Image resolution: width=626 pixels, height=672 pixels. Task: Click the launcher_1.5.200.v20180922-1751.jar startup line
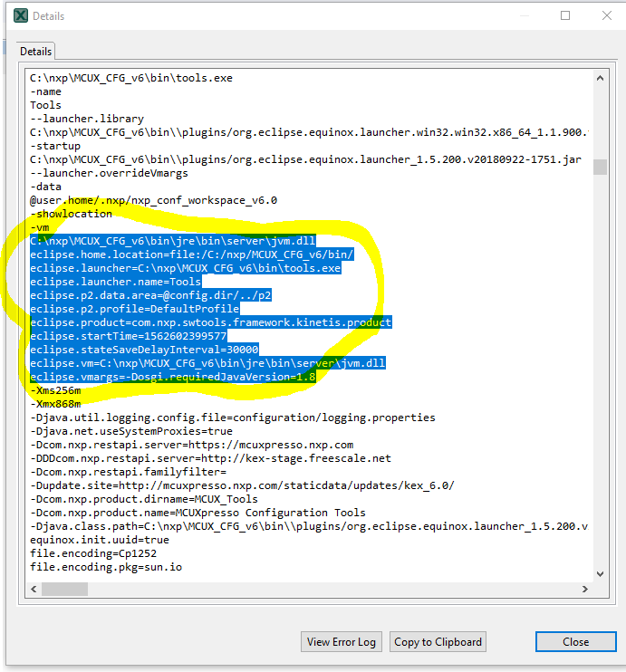pyautogui.click(x=305, y=159)
